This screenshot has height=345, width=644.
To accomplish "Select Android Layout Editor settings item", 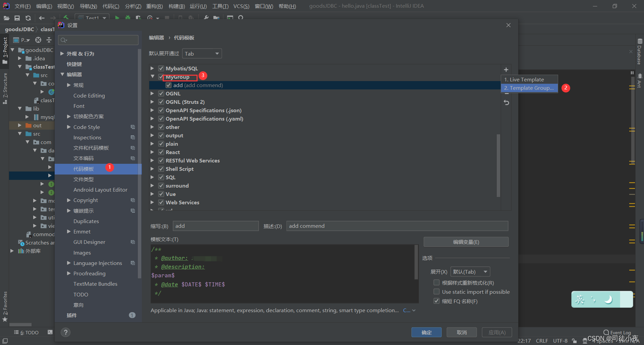I will click(100, 190).
